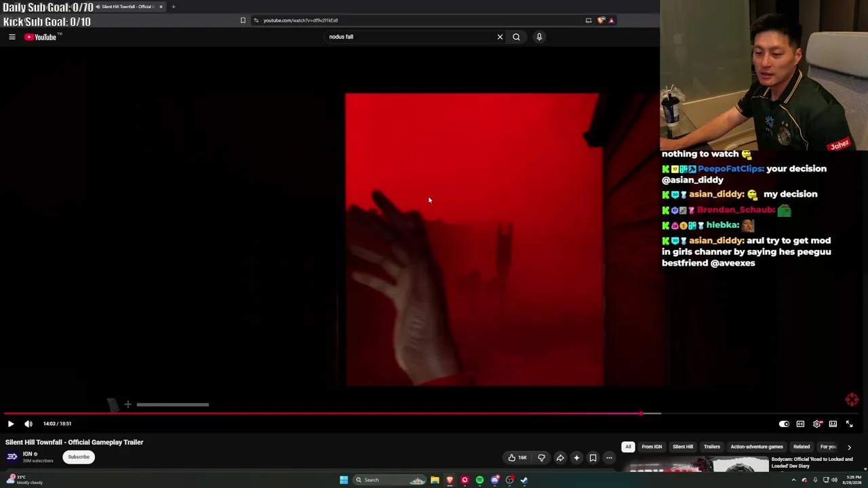Click the video title 'Silent Hill Townfall - Official Gameplay Trailer'
Image resolution: width=868 pixels, height=488 pixels.
[x=75, y=442]
